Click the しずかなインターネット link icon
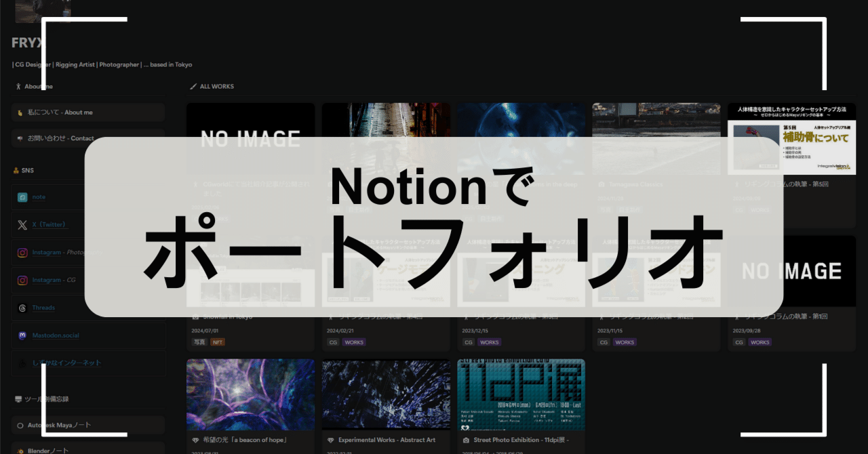Screen dimensions: 868x454 tap(22, 363)
